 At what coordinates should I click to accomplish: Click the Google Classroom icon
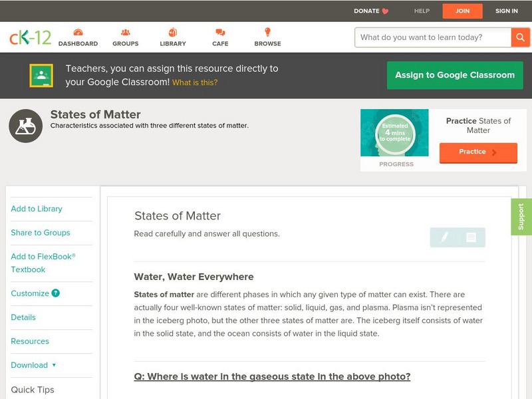click(x=41, y=75)
